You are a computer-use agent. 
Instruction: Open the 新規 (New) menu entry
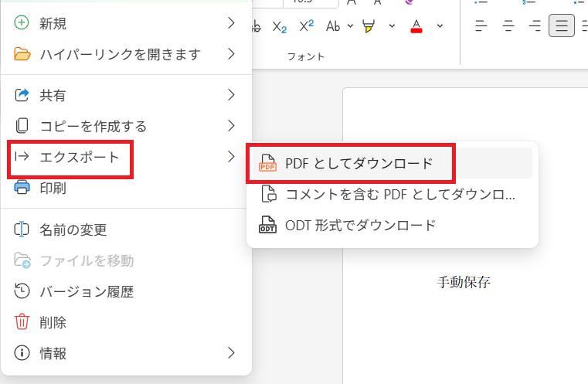126,23
